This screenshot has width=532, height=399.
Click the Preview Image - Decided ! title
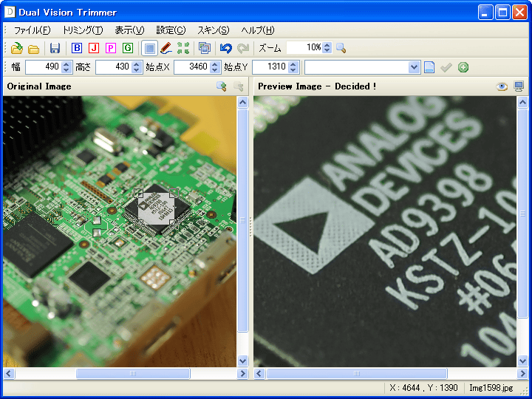coord(317,86)
